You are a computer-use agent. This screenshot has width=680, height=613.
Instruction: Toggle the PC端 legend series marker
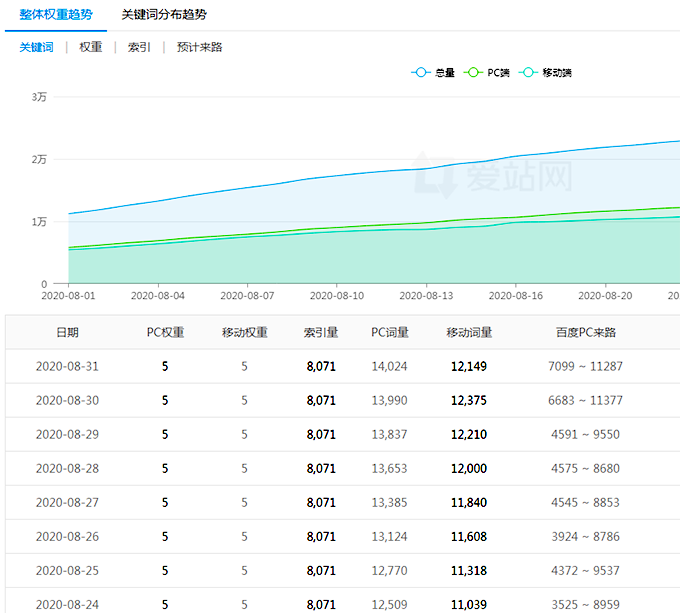click(x=474, y=73)
